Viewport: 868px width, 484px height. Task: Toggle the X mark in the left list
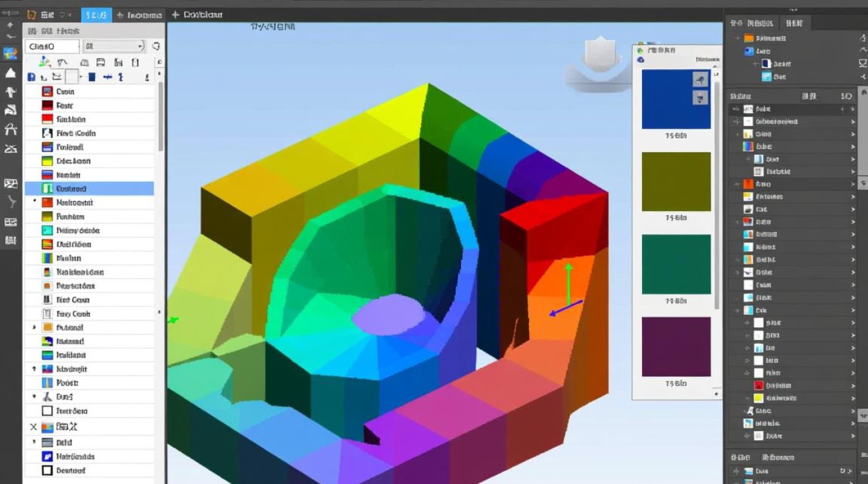point(34,427)
